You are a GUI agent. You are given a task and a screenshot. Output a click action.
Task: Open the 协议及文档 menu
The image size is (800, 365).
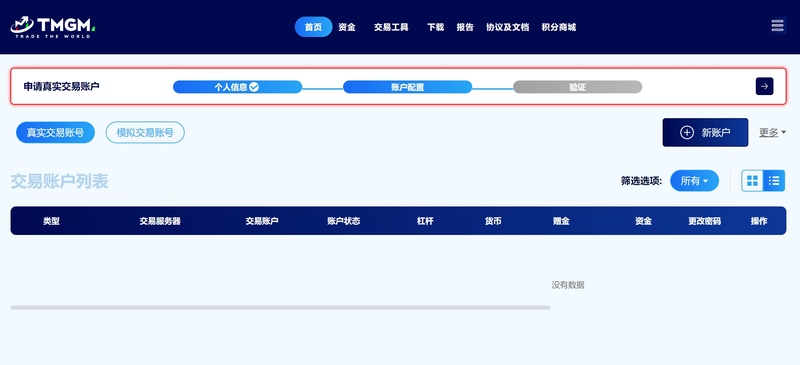(x=508, y=27)
